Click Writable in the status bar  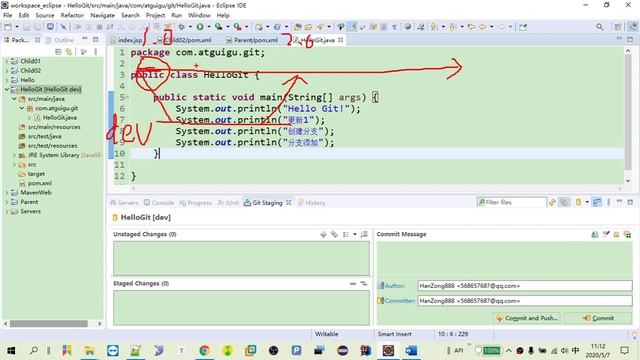point(327,334)
